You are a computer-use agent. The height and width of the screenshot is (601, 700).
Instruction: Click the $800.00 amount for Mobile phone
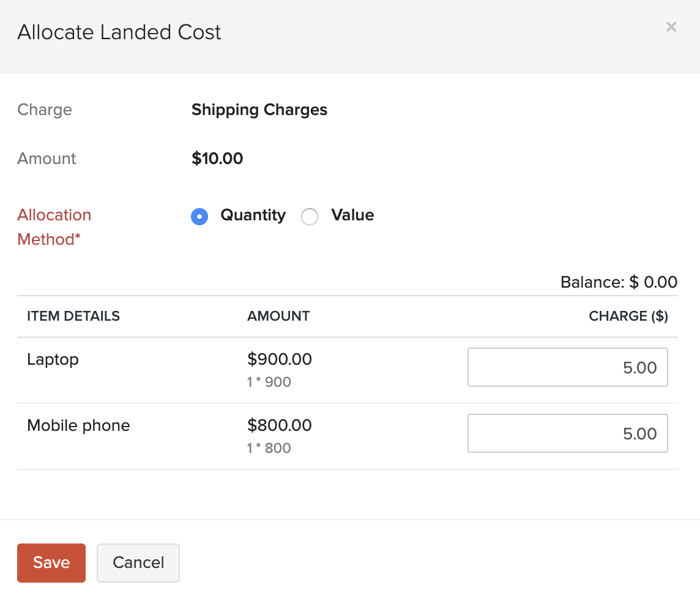point(279,425)
